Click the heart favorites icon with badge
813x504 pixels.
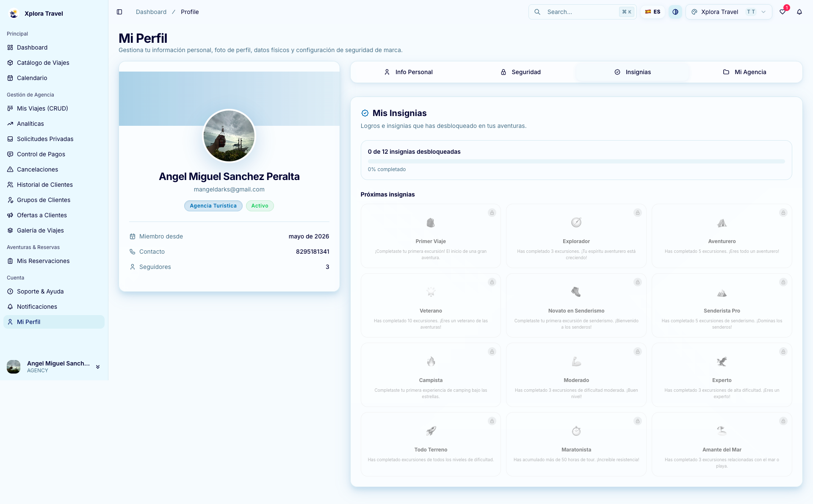coord(783,12)
